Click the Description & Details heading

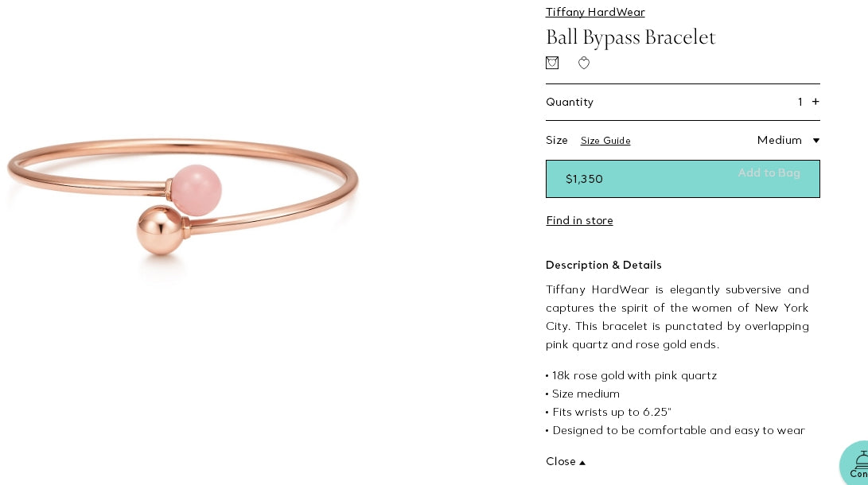(603, 265)
